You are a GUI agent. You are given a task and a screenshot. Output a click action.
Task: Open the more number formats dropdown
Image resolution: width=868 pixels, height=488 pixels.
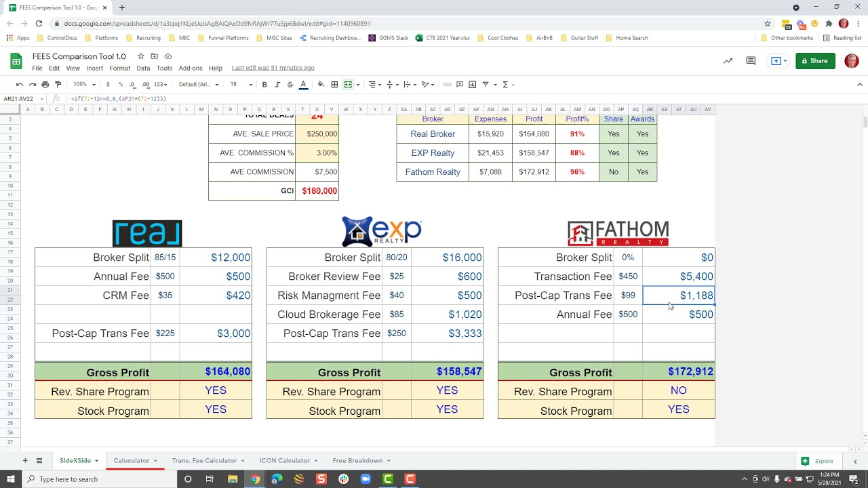pyautogui.click(x=160, y=85)
